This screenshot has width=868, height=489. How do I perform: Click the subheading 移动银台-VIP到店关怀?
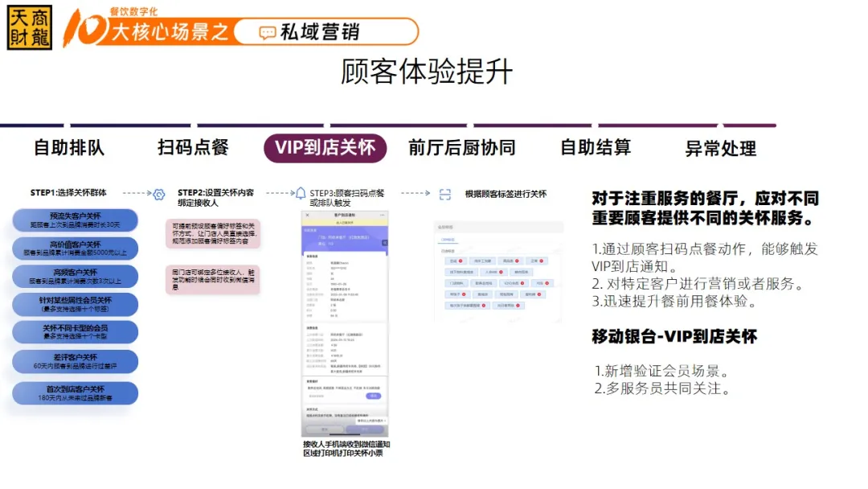click(674, 337)
